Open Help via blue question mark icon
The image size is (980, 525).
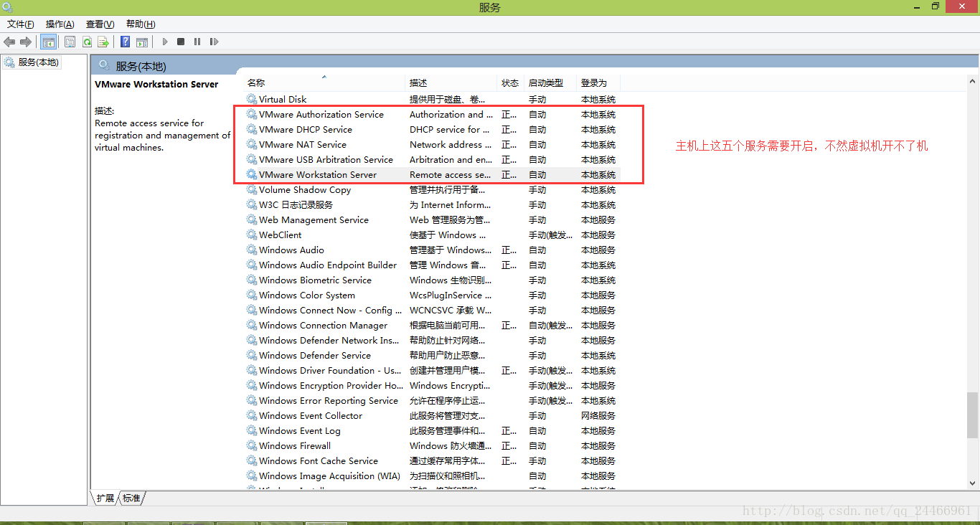coord(126,42)
